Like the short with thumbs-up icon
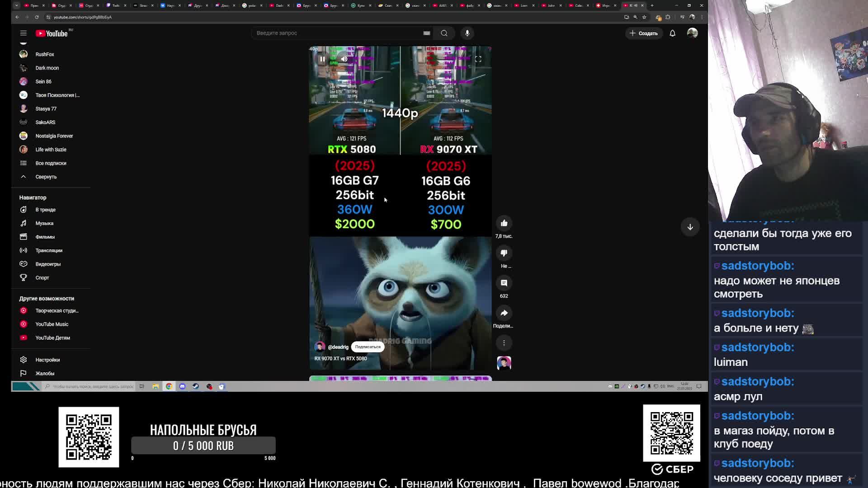 pos(504,223)
